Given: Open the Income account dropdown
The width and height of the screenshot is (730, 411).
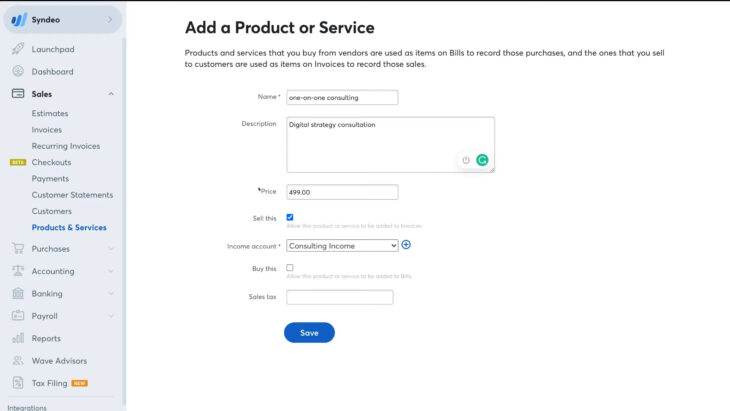Looking at the screenshot, I should 342,246.
